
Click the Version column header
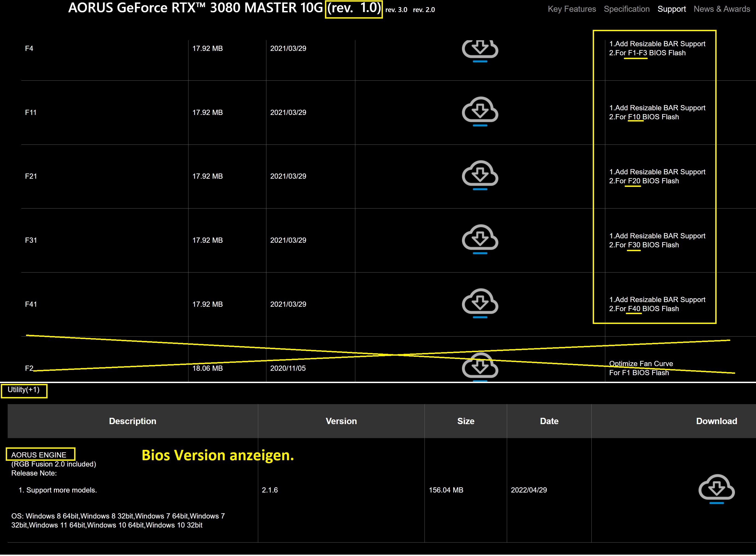tap(341, 421)
